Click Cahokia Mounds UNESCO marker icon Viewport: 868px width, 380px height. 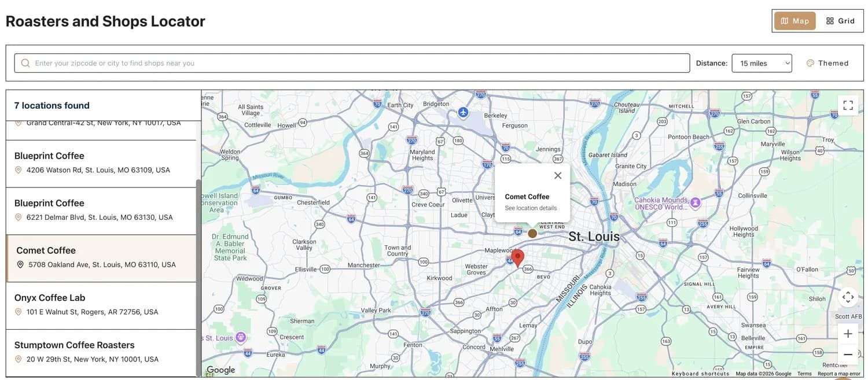[696, 202]
